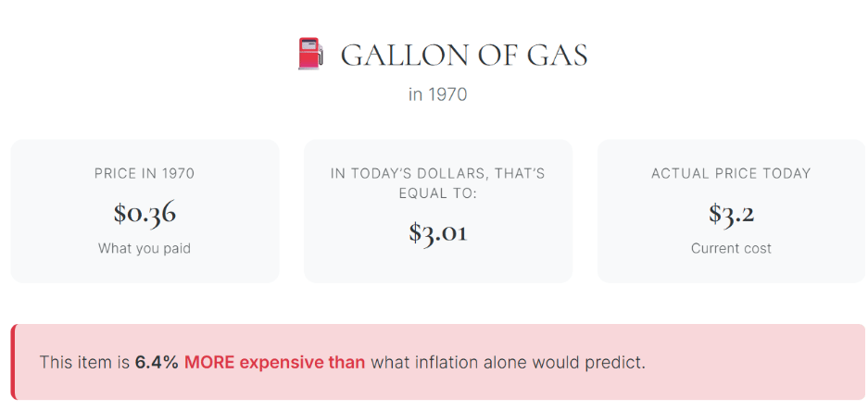This screenshot has height=411, width=868.
Task: Click the ACTUAL PRICE TODAY label
Action: 731,174
